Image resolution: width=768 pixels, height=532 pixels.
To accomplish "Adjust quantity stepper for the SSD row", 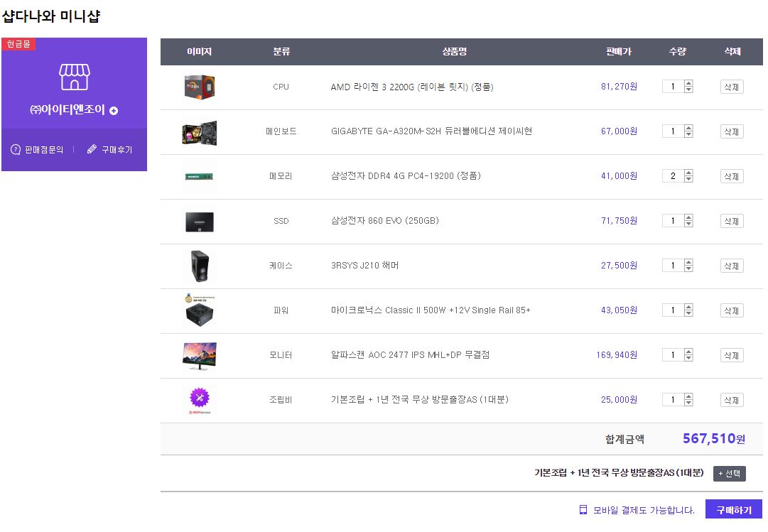I will (x=688, y=221).
